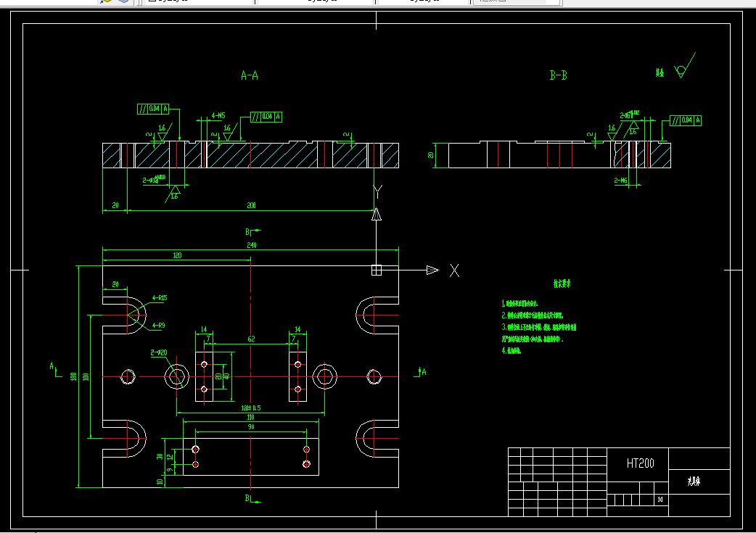Screen dimensions: 756x533
Task: Select technical requirement line 2
Action: pos(533,315)
